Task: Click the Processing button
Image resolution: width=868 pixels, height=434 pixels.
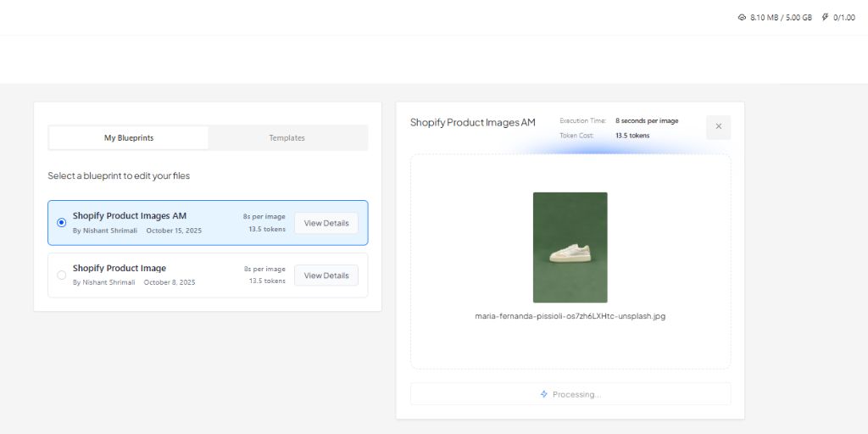Action: point(570,394)
